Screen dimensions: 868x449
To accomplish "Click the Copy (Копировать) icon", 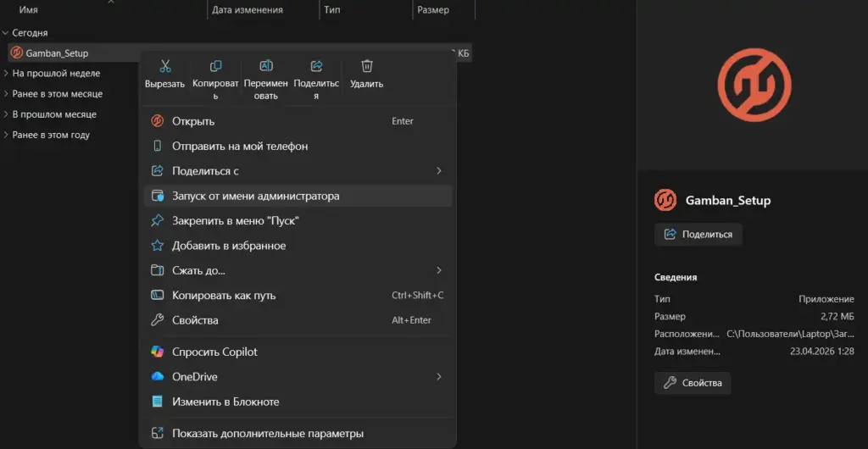I will tap(216, 66).
